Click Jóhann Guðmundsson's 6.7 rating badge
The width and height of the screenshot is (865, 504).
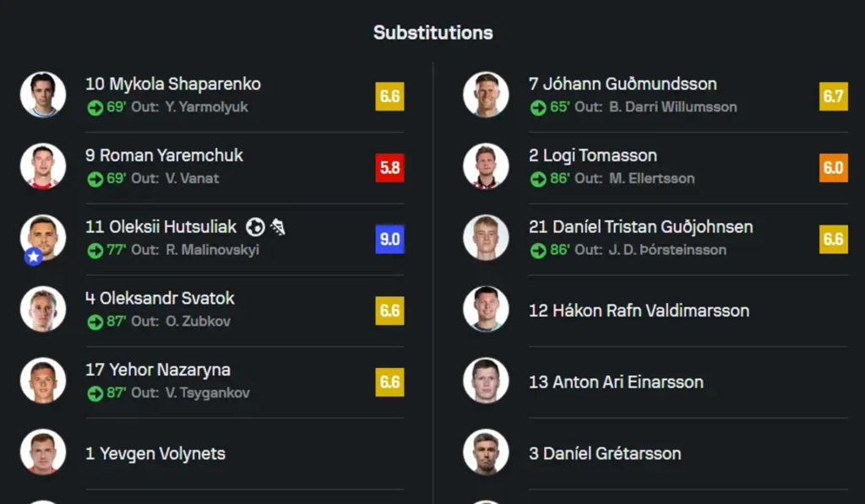833,96
